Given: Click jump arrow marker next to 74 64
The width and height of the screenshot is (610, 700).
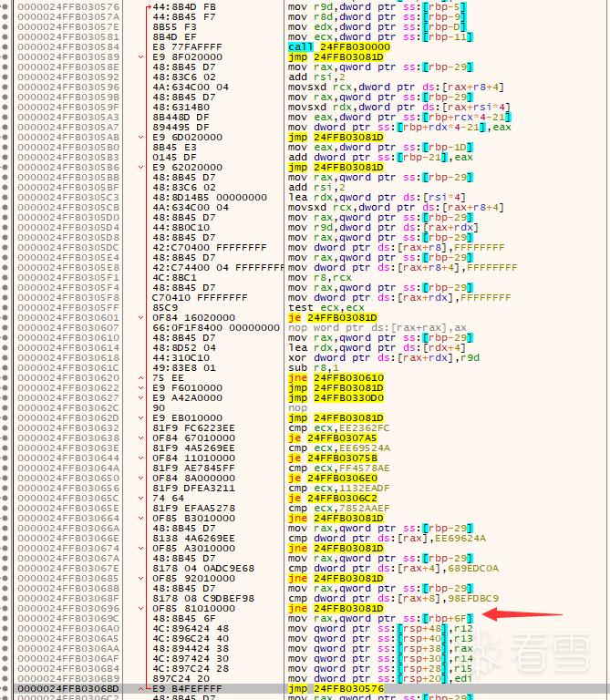Looking at the screenshot, I should coord(141,499).
